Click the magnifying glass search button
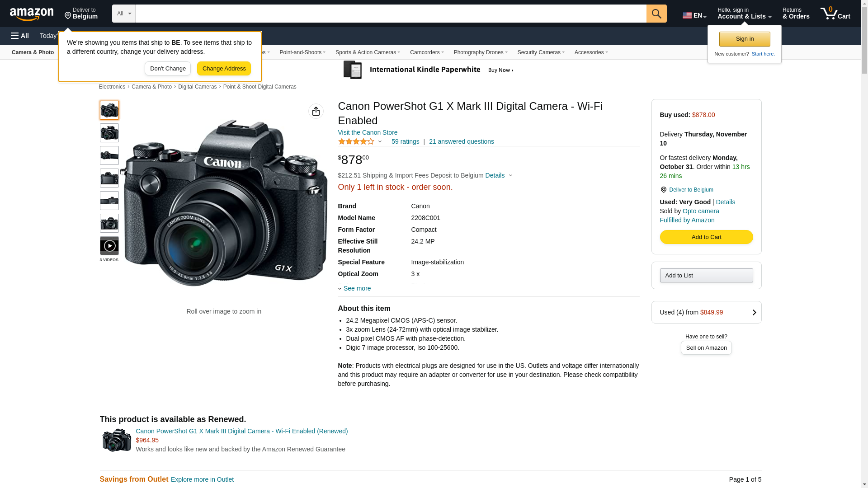The width and height of the screenshot is (868, 488). click(656, 14)
